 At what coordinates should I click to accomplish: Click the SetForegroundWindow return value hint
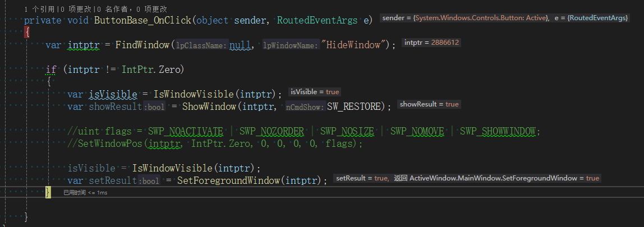click(504, 178)
